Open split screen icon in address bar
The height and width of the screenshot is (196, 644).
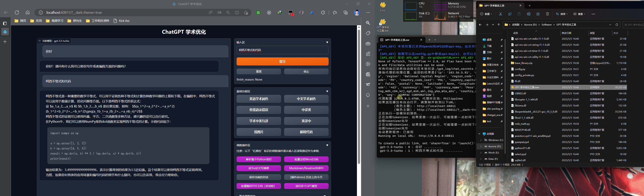(x=237, y=13)
